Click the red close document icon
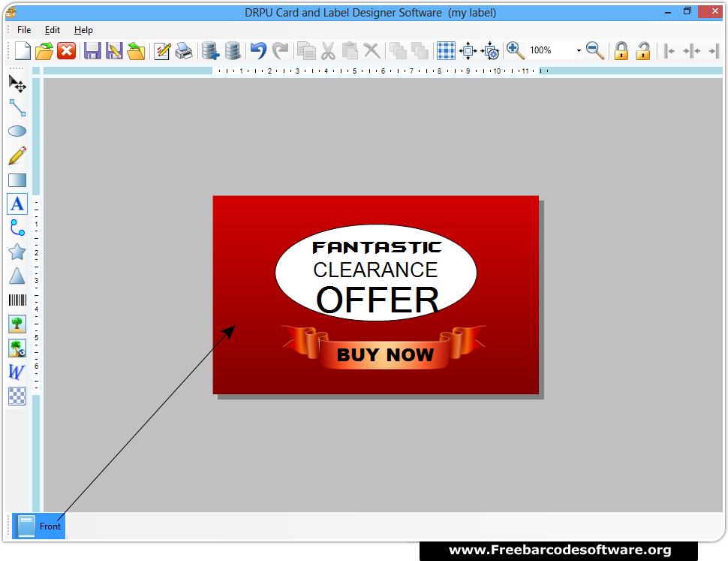The height and width of the screenshot is (561, 728). (66, 50)
